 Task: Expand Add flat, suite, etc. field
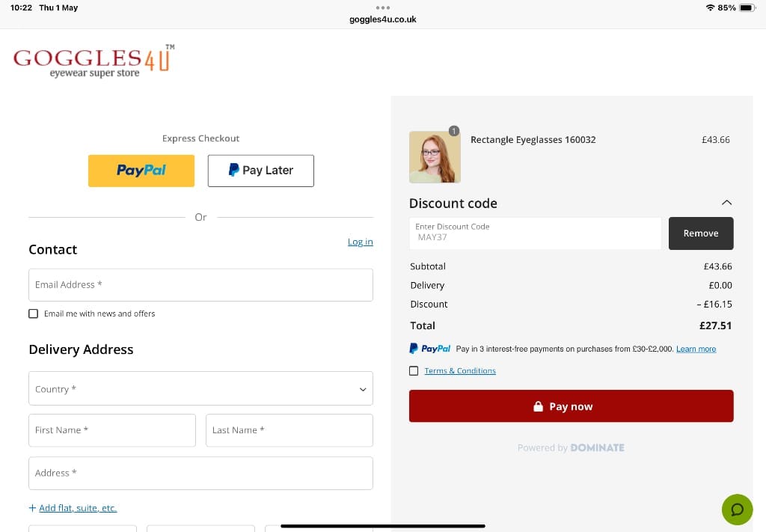73,508
